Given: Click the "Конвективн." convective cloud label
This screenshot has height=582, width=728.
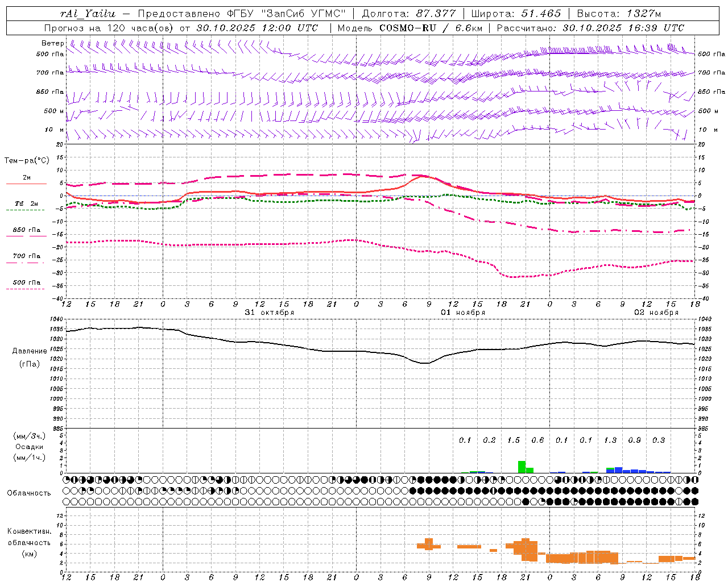Looking at the screenshot, I should tap(30, 531).
